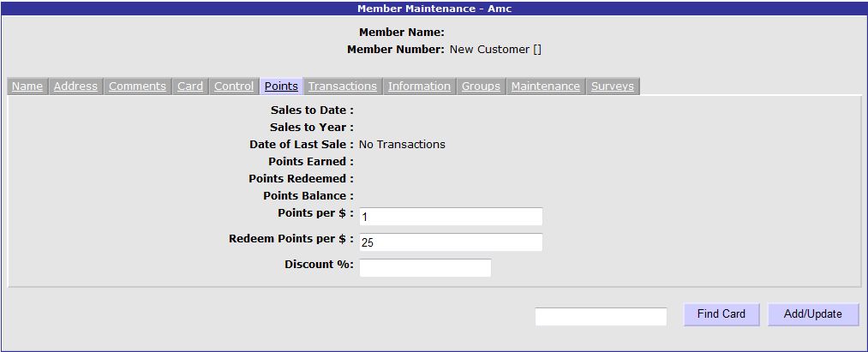Open the Groups tab
The height and width of the screenshot is (352, 868).
(481, 87)
